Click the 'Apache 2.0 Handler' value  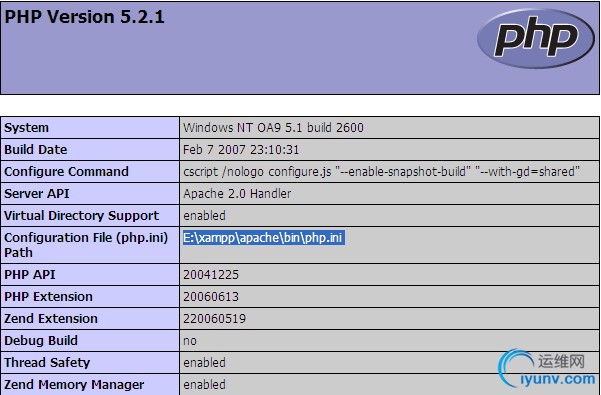coord(237,193)
